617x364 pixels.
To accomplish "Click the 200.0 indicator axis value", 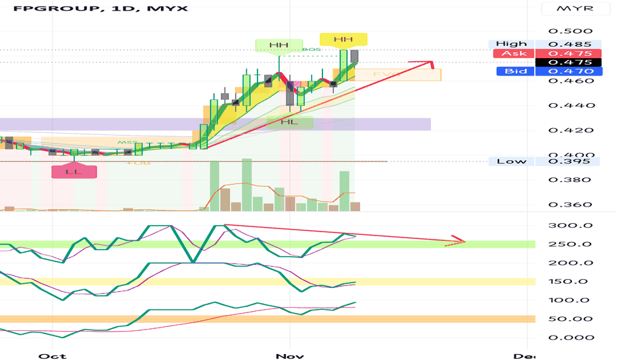I will (570, 263).
